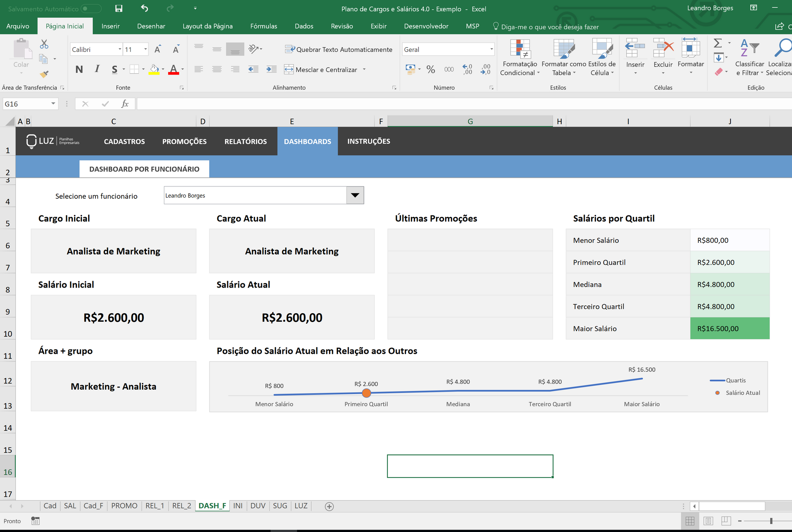792x532 pixels.
Task: Open the borders dropdown arrow
Action: (x=143, y=69)
